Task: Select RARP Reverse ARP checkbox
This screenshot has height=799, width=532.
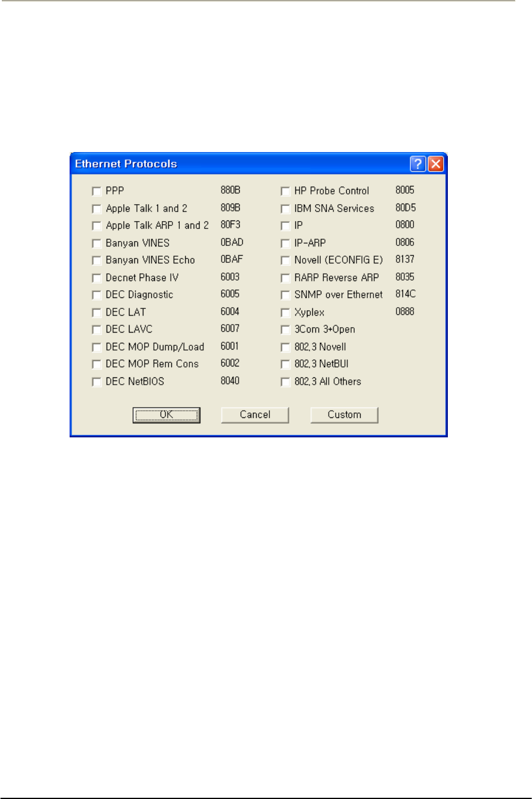Action: 284,278
